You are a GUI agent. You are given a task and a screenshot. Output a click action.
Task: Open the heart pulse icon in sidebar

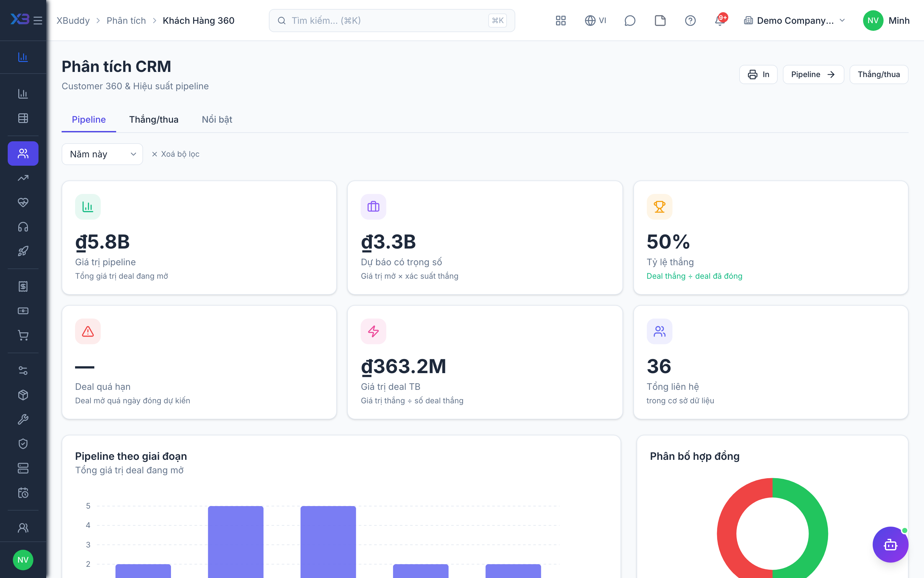click(x=23, y=202)
